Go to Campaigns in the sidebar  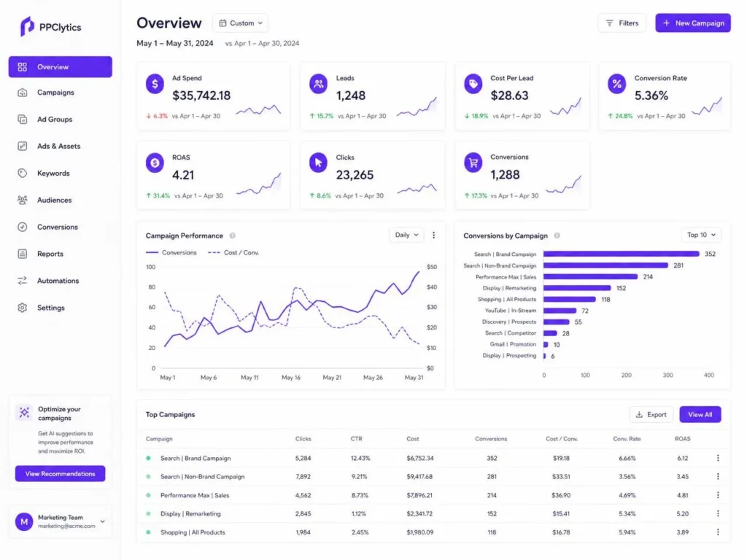pyautogui.click(x=55, y=93)
